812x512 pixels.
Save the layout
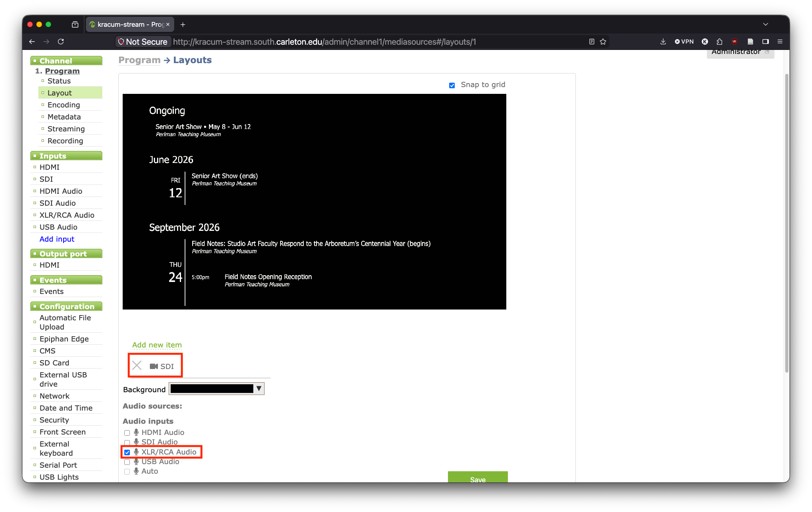click(478, 477)
